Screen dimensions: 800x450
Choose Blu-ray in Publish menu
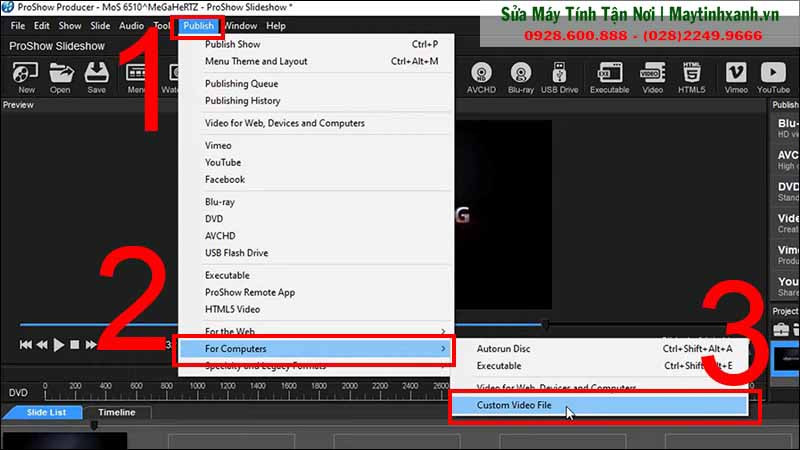pos(316,202)
